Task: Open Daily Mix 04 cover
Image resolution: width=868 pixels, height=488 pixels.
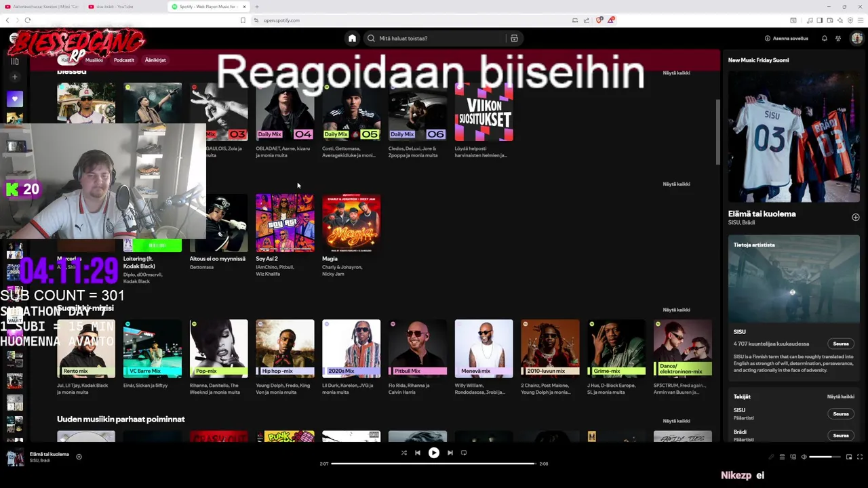Action: point(285,112)
